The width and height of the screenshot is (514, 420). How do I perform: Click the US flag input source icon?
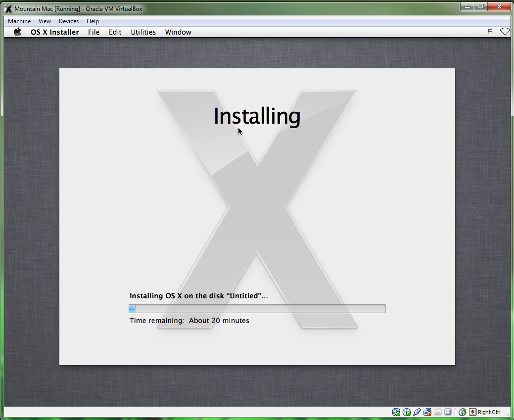tap(492, 32)
